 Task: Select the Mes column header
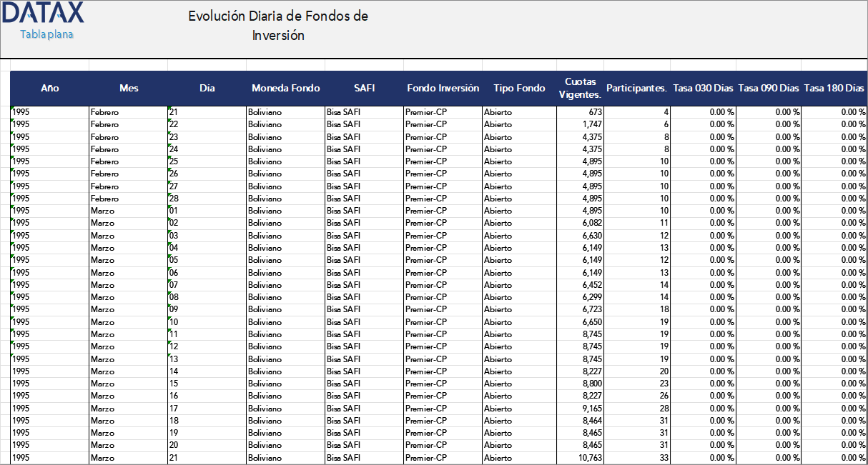point(129,89)
